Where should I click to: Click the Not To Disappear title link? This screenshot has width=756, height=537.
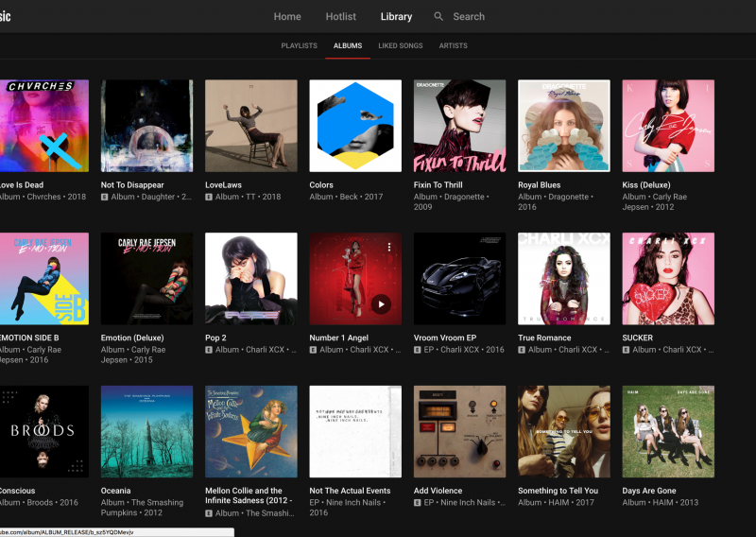[x=132, y=184]
